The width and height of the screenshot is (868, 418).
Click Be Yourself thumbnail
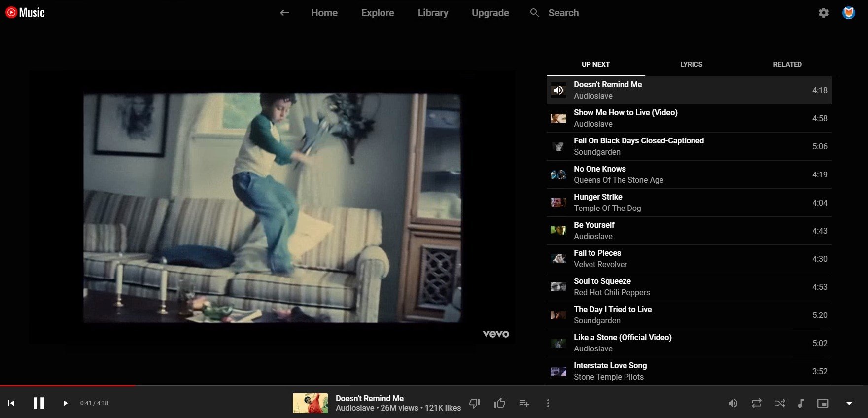pyautogui.click(x=558, y=231)
